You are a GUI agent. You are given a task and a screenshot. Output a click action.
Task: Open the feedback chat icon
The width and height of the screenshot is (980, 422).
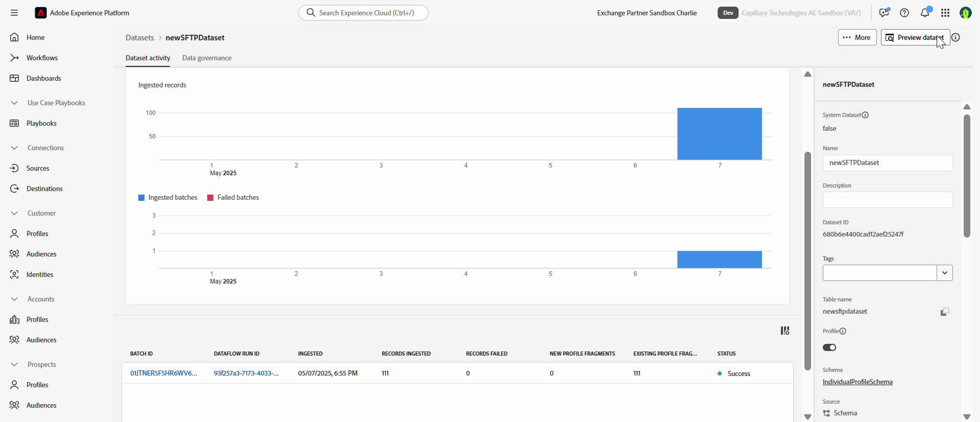point(884,13)
